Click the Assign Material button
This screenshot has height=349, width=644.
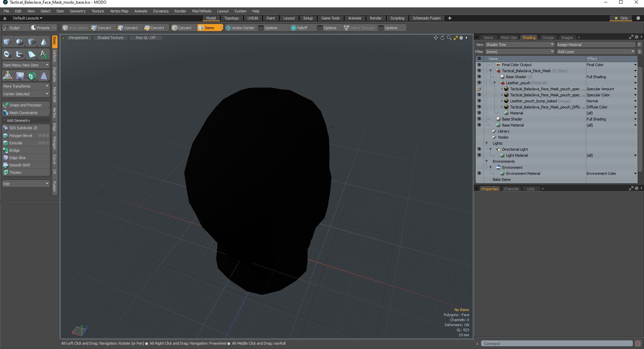tap(596, 45)
